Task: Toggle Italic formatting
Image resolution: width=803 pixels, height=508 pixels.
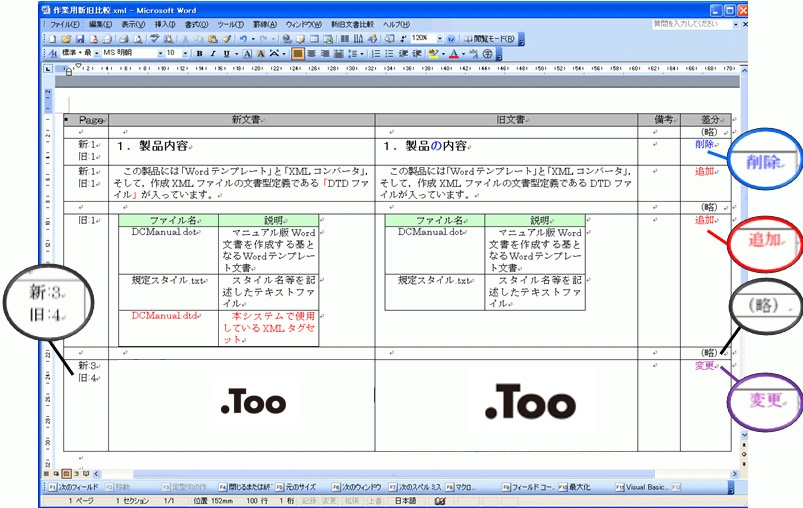Action: [213, 53]
